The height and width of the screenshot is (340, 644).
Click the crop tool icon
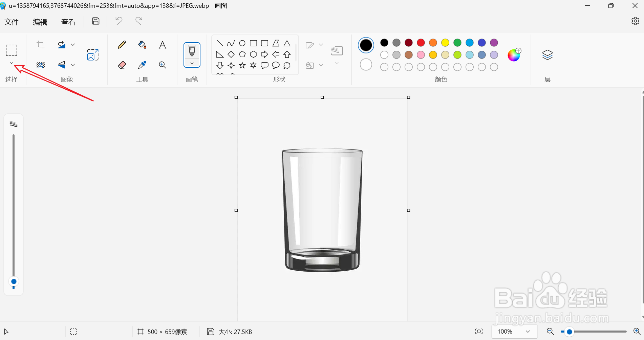[41, 45]
